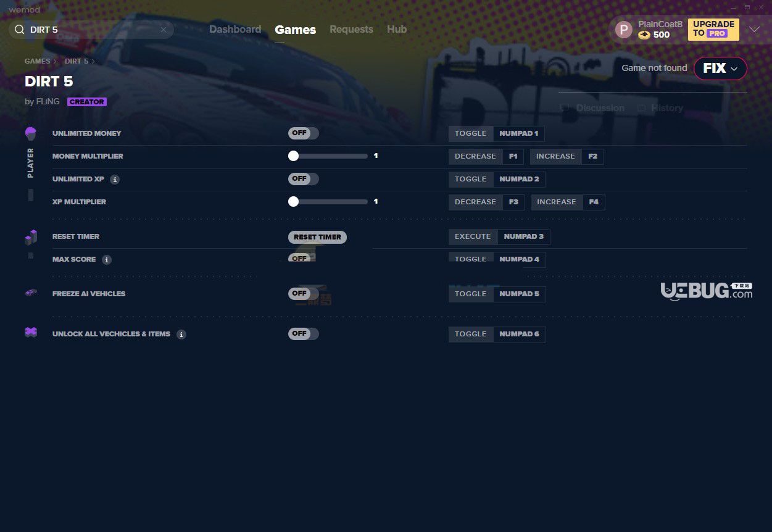Click the timer/score category blocks icon
Viewport: 772px width, 532px height.
click(31, 238)
